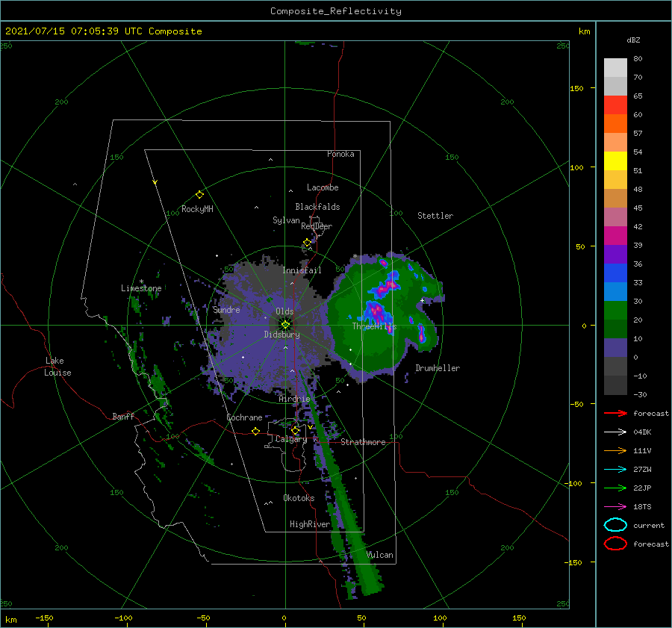Click the magenta 18TS arrow in legend

pos(615,507)
